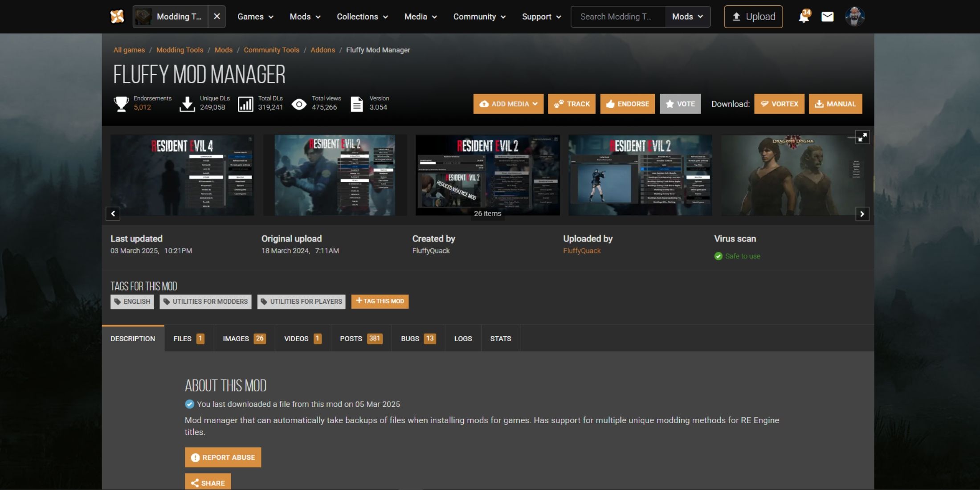Expand image gallery to fullscreen
The width and height of the screenshot is (980, 490).
tap(862, 137)
